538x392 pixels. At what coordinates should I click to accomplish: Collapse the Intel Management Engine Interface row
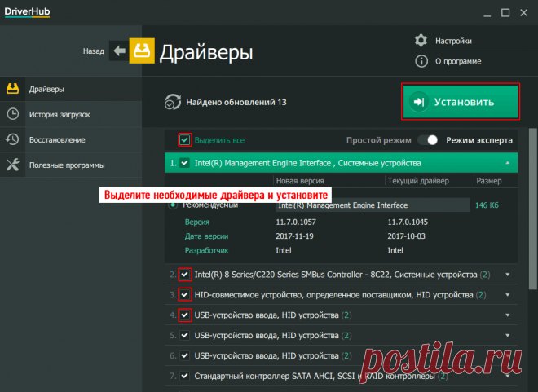pos(508,163)
